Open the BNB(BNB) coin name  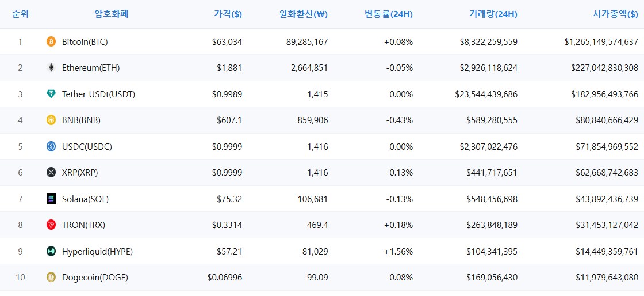81,120
